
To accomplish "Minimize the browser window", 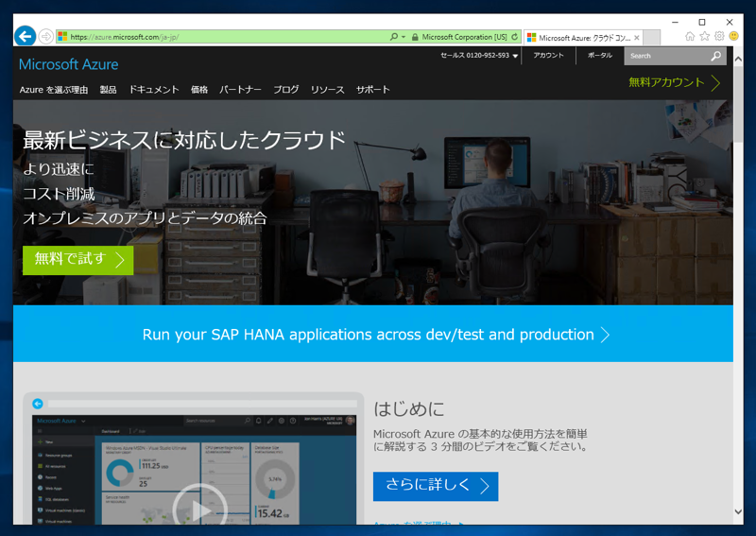I will (x=675, y=22).
